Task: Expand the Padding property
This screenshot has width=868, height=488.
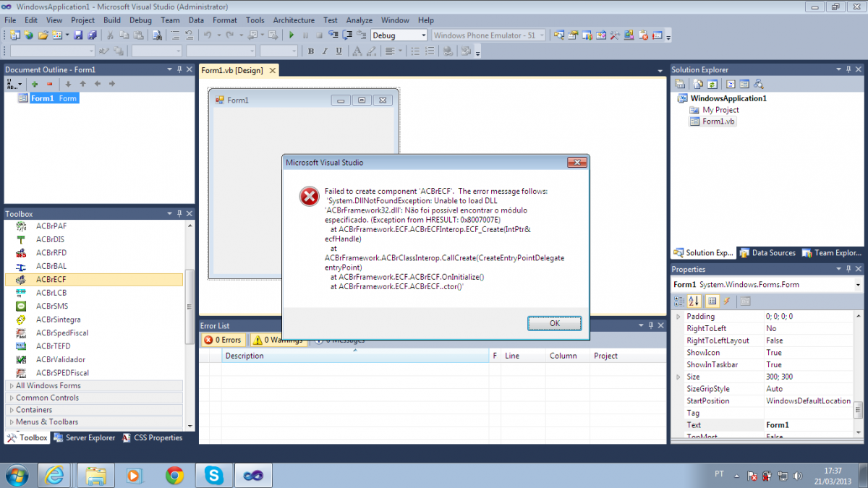Action: click(x=678, y=317)
